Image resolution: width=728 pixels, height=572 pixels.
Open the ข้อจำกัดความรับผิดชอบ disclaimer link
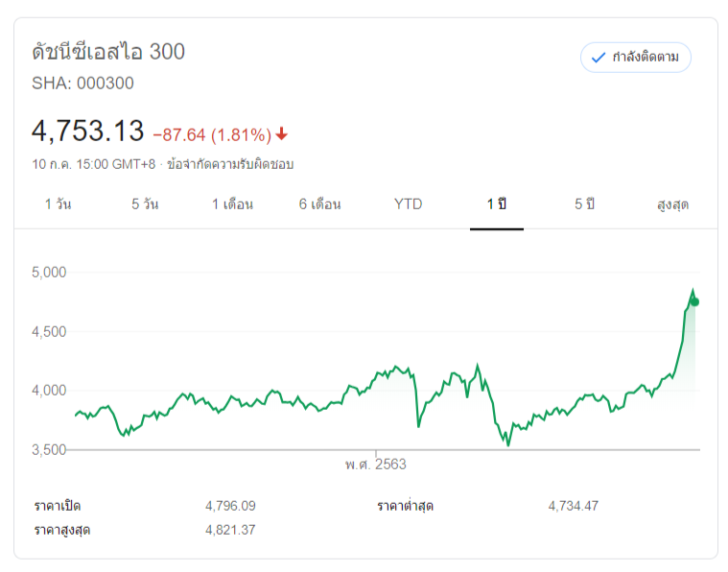coord(230,164)
